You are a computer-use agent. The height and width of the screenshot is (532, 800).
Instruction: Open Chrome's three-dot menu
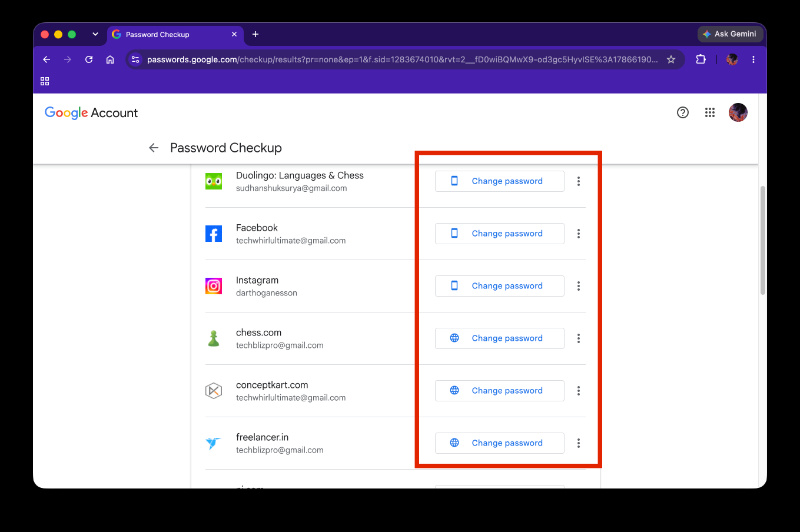tap(753, 60)
